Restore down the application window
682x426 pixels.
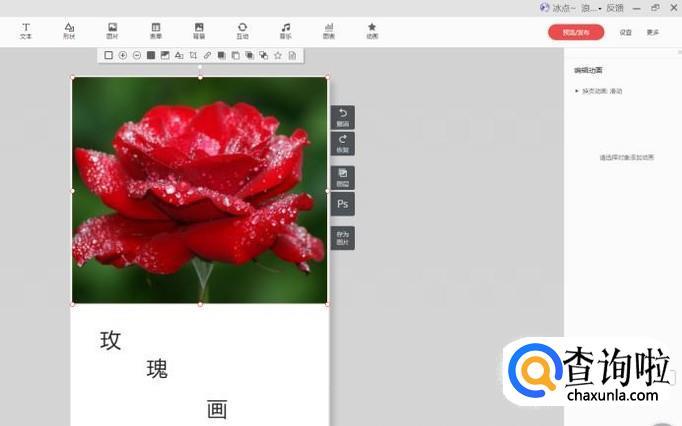655,7
